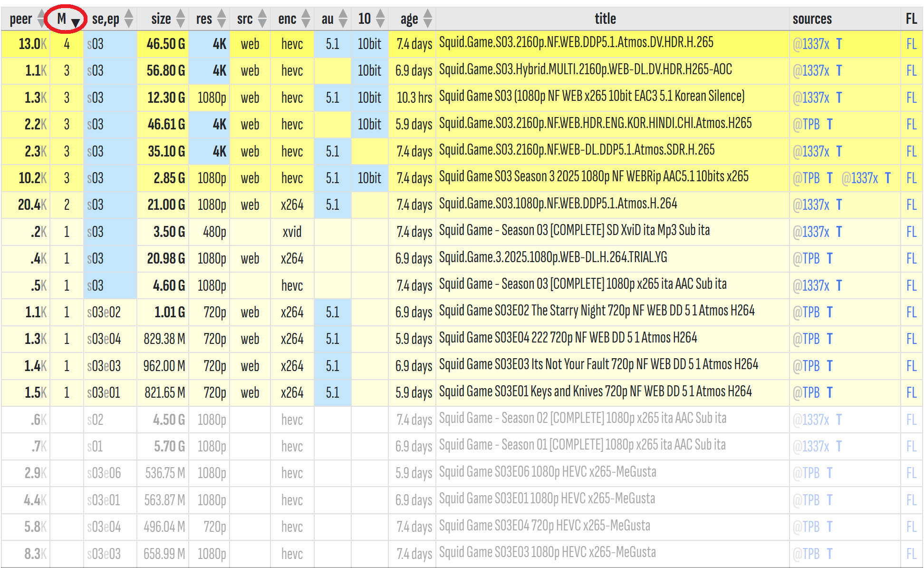924x568 pixels.
Task: Sort by se,ep column arrows
Action: point(129,19)
